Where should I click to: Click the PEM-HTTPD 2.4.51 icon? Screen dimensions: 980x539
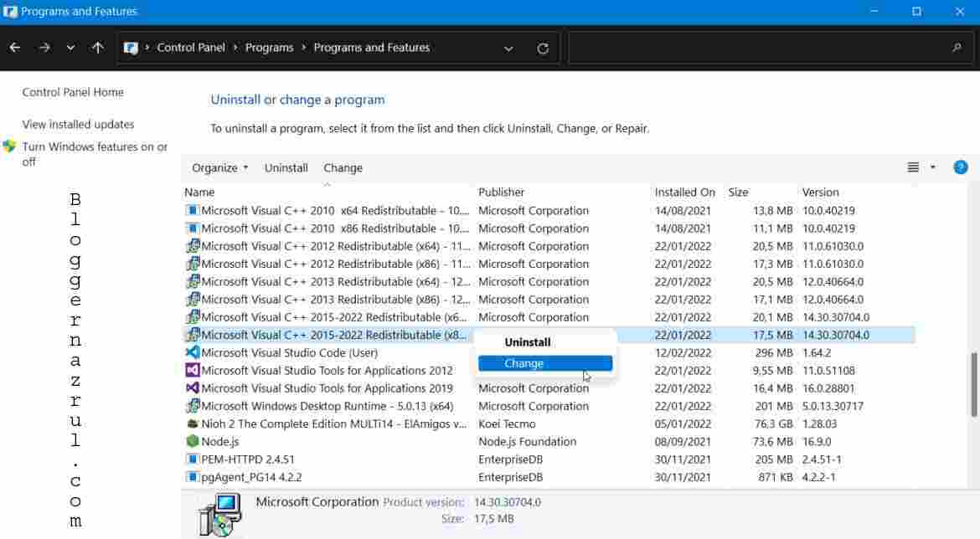pyautogui.click(x=193, y=459)
